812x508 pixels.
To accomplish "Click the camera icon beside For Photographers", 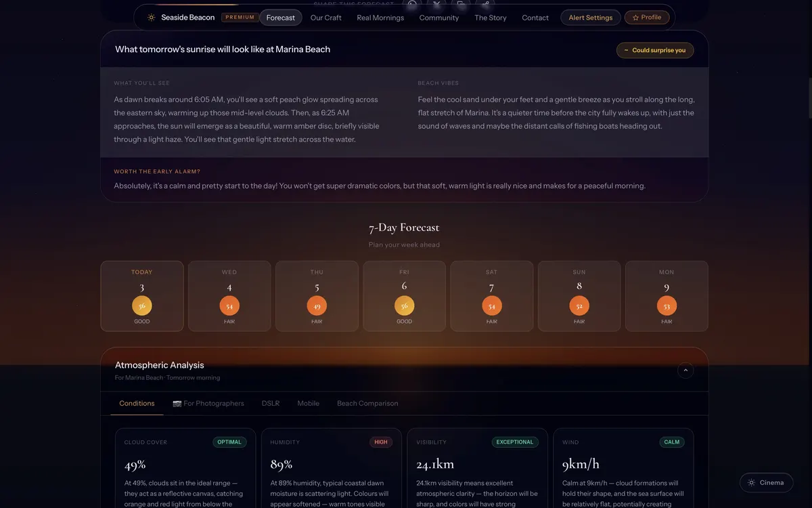I will click(x=177, y=404).
